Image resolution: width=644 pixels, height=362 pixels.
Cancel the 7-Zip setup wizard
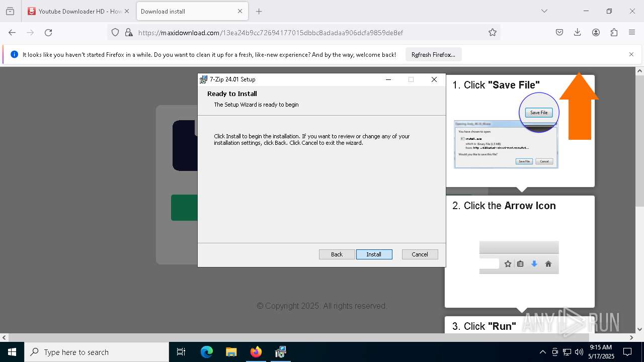click(x=420, y=254)
